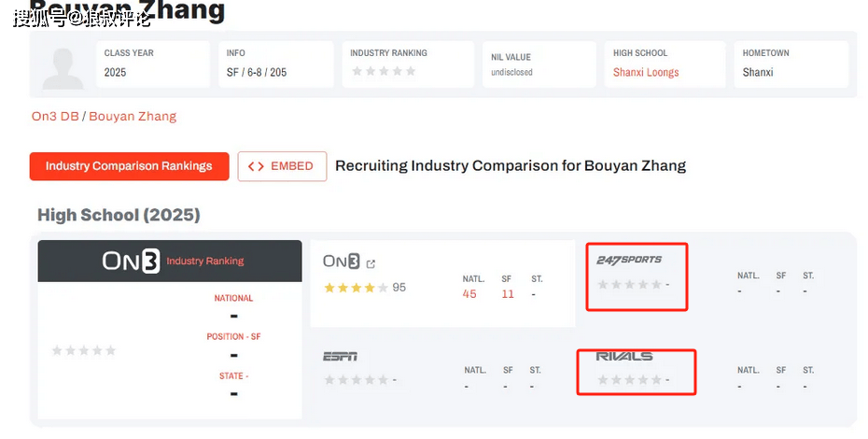Image resolution: width=868 pixels, height=439 pixels.
Task: Click the embed code brackets icon
Action: click(x=256, y=166)
